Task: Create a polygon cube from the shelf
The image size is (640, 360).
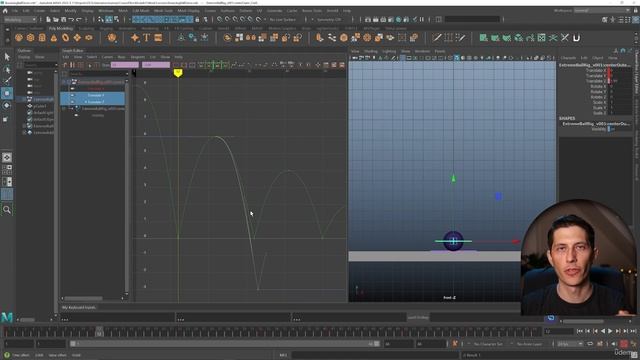Action: (31, 38)
